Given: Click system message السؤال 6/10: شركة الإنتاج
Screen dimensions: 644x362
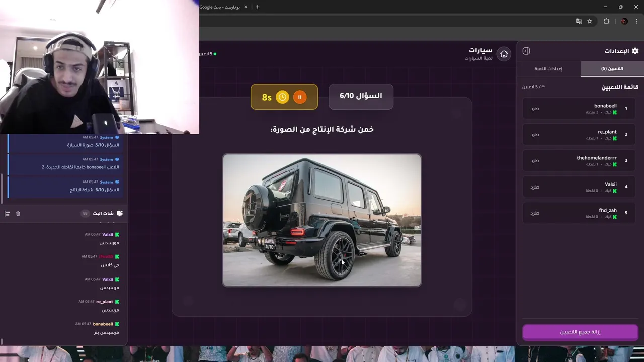Looking at the screenshot, I should (x=95, y=190).
